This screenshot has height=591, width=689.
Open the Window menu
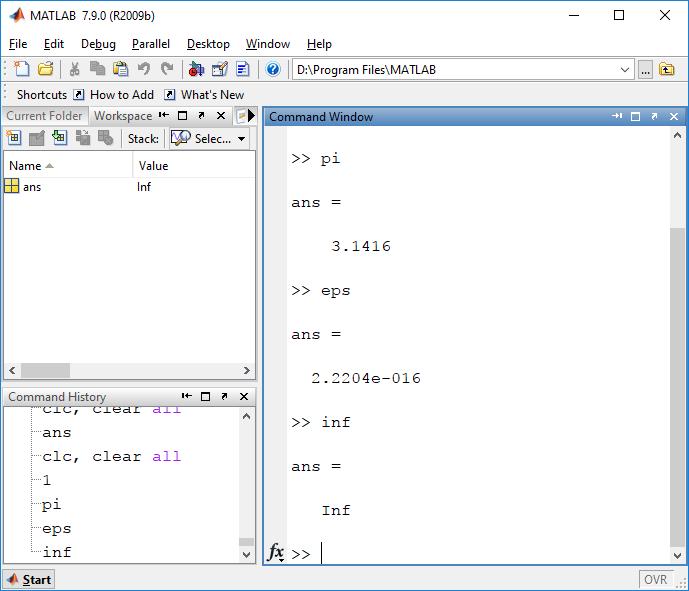coord(268,44)
